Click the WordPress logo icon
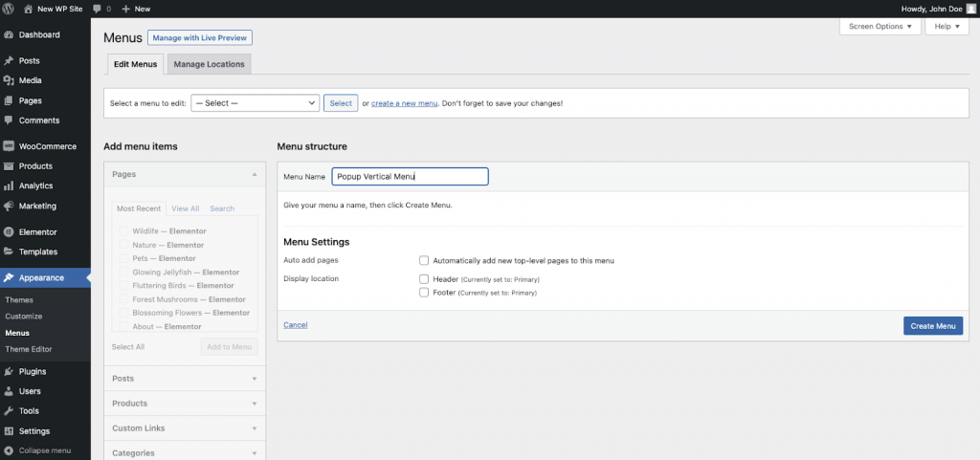980x460 pixels. pyautogui.click(x=10, y=9)
